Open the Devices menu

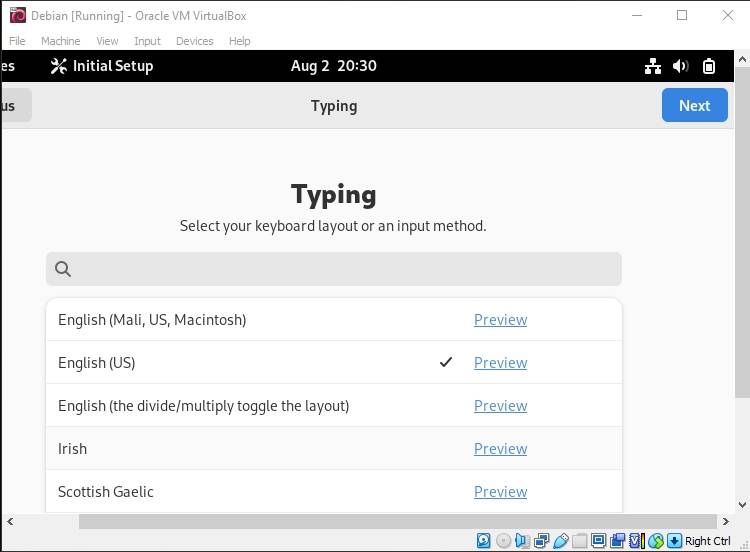point(194,41)
